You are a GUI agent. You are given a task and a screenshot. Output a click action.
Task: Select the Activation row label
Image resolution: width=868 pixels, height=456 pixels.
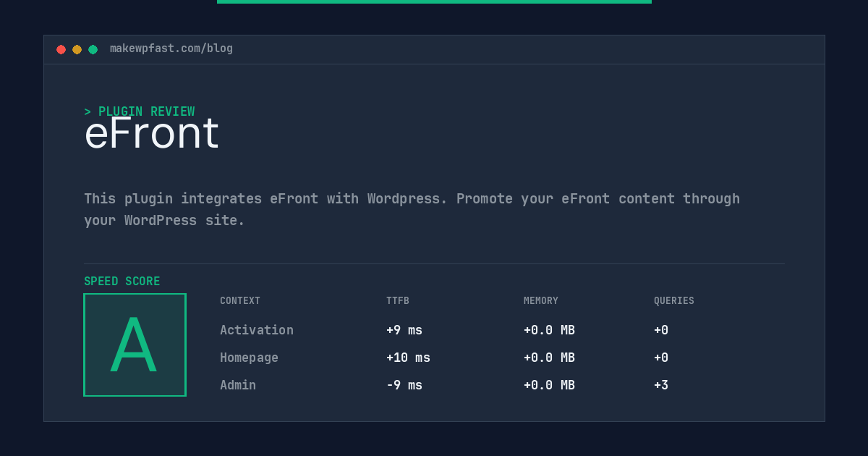coord(257,330)
